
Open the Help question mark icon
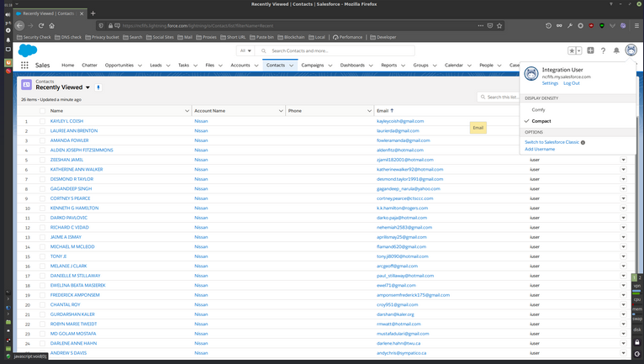603,50
